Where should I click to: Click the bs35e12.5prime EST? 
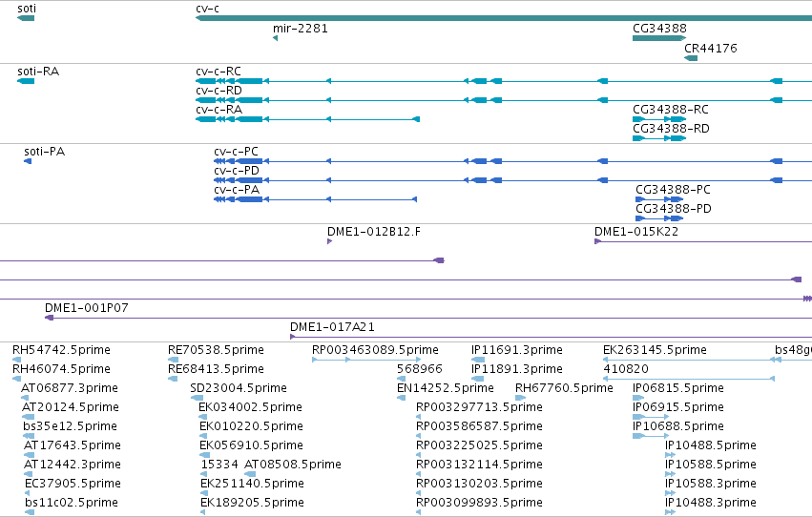click(29, 436)
